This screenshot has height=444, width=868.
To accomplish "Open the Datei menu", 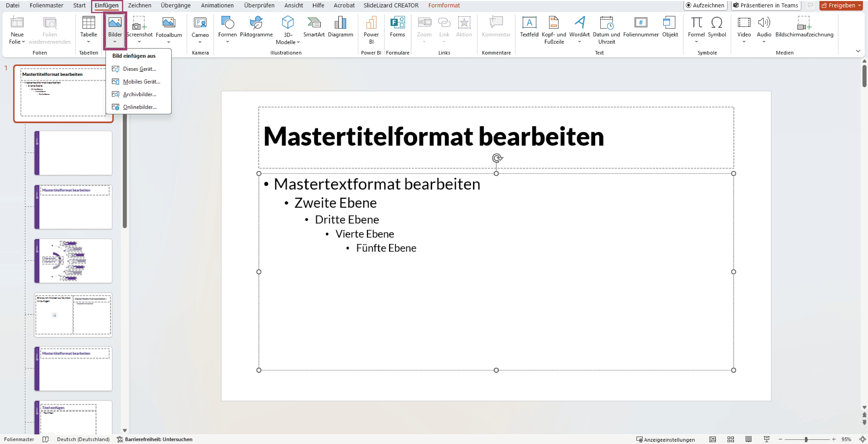I will (x=12, y=5).
